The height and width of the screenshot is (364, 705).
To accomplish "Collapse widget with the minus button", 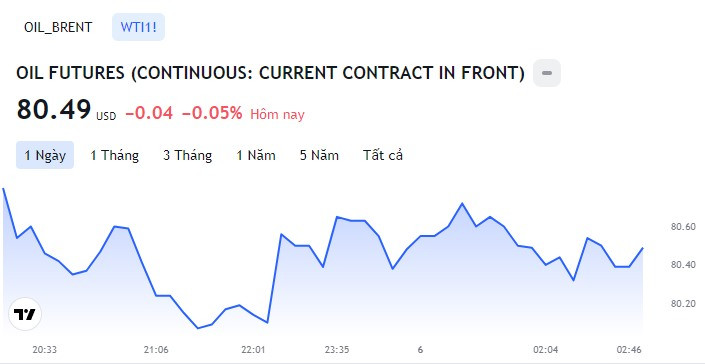I will coord(547,73).
